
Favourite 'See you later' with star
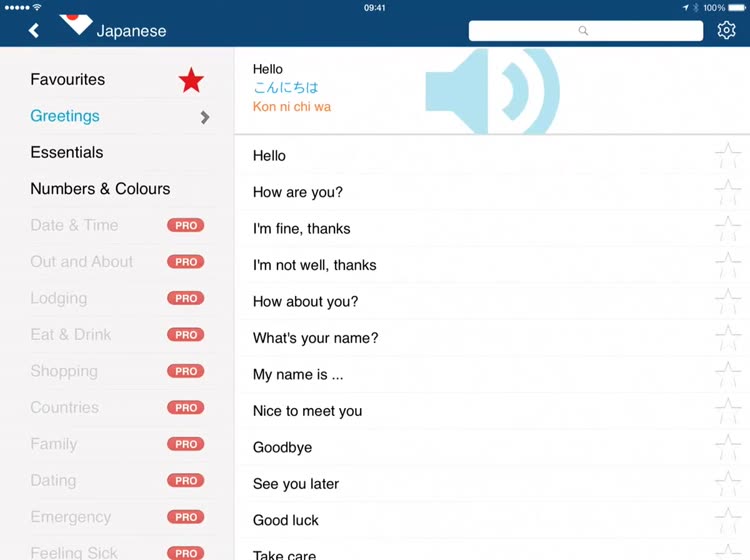tap(728, 484)
